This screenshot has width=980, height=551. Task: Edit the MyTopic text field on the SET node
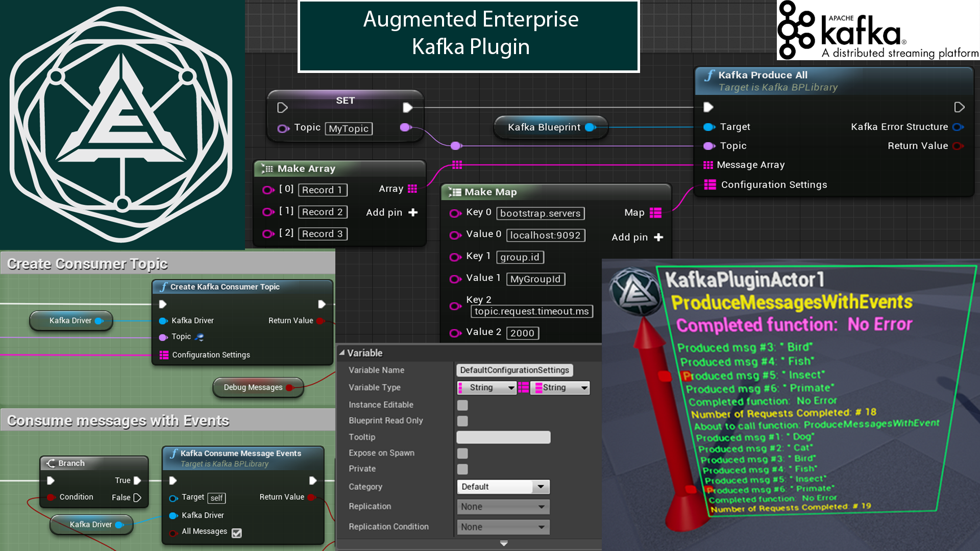[x=349, y=129]
